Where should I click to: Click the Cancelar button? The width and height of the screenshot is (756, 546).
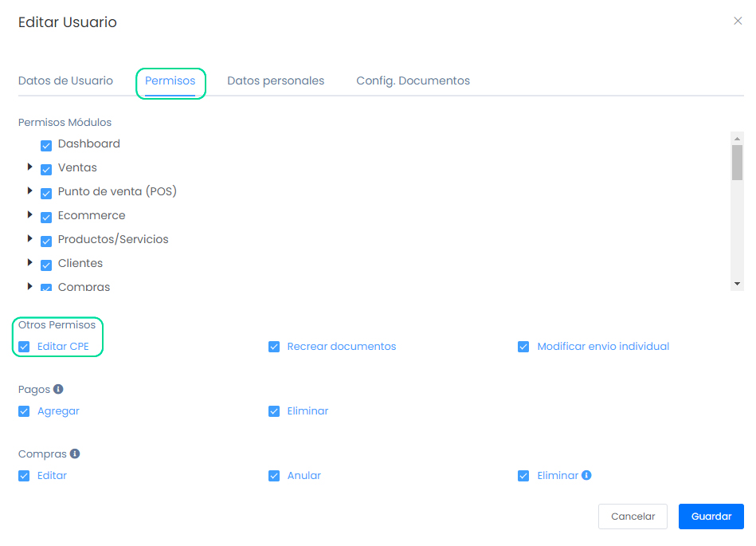tap(633, 517)
